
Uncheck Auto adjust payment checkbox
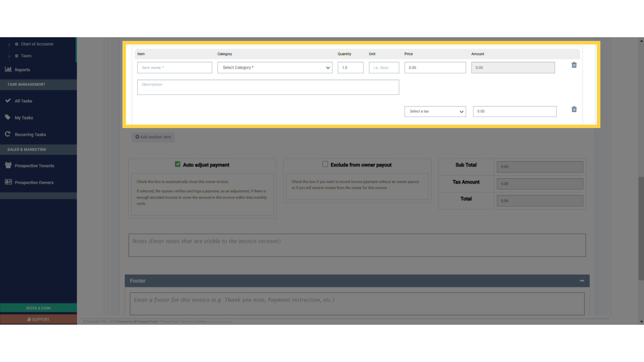[x=177, y=164]
